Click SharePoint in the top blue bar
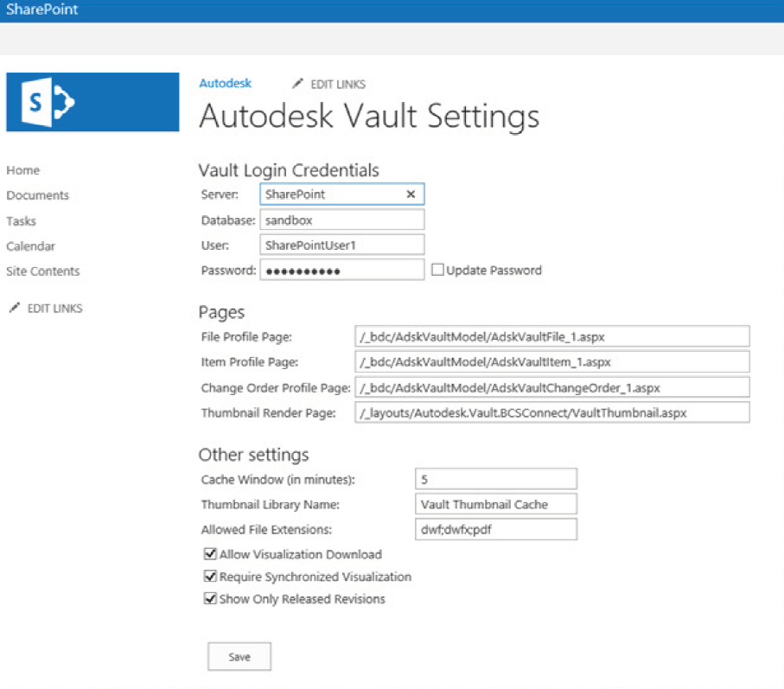 point(41,10)
